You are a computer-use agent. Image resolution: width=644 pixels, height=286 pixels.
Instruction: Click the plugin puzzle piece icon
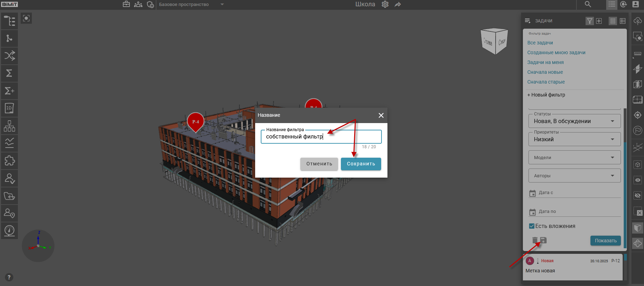tap(9, 161)
